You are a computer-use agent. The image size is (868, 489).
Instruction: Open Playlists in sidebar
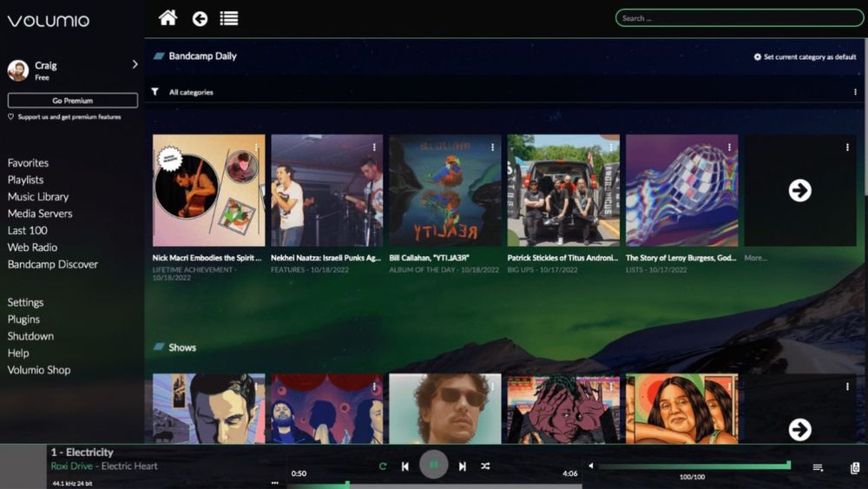25,180
